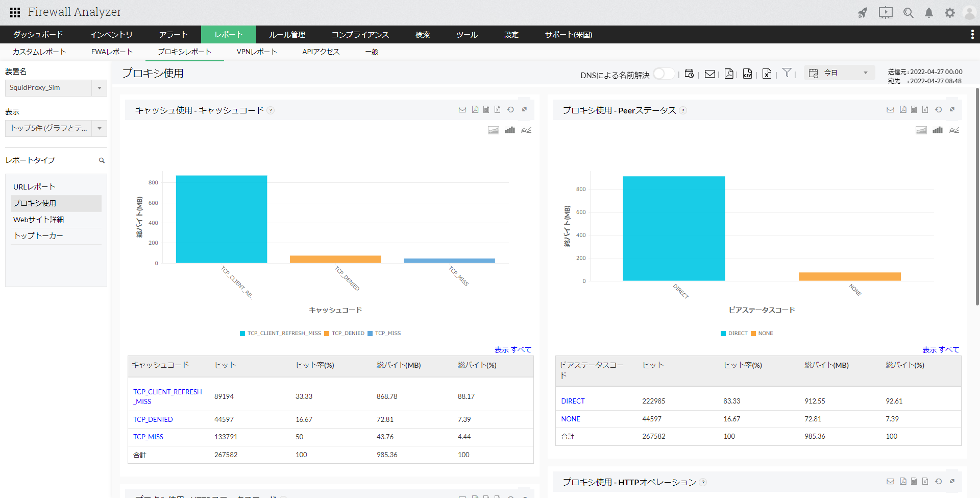Open the report filter funnel icon
980x498 pixels.
[787, 73]
